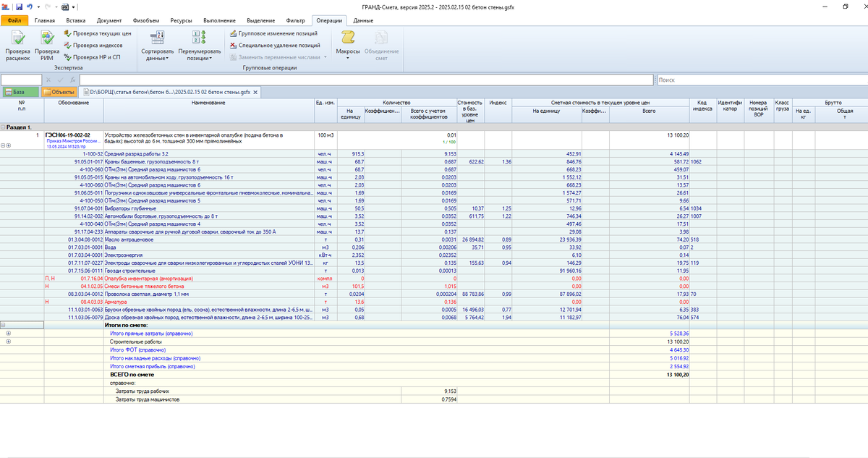Select the Краны башенные, грузоподъемность 8 т row
The height and width of the screenshot is (458, 868).
click(x=434, y=162)
